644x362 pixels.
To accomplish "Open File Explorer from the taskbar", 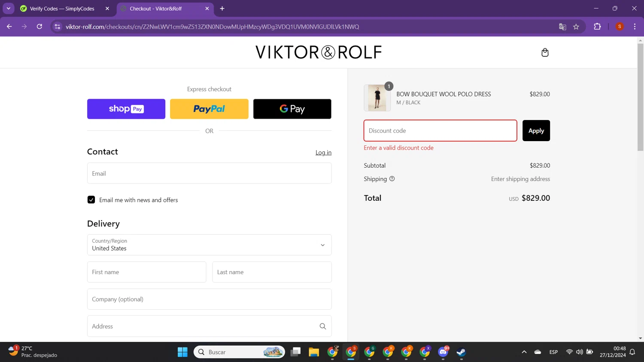I will (314, 352).
